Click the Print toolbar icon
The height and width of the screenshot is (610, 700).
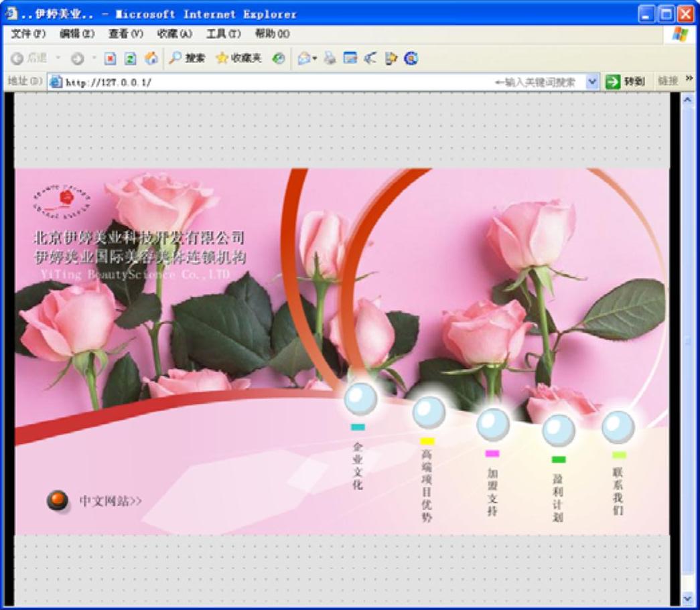pyautogui.click(x=330, y=59)
